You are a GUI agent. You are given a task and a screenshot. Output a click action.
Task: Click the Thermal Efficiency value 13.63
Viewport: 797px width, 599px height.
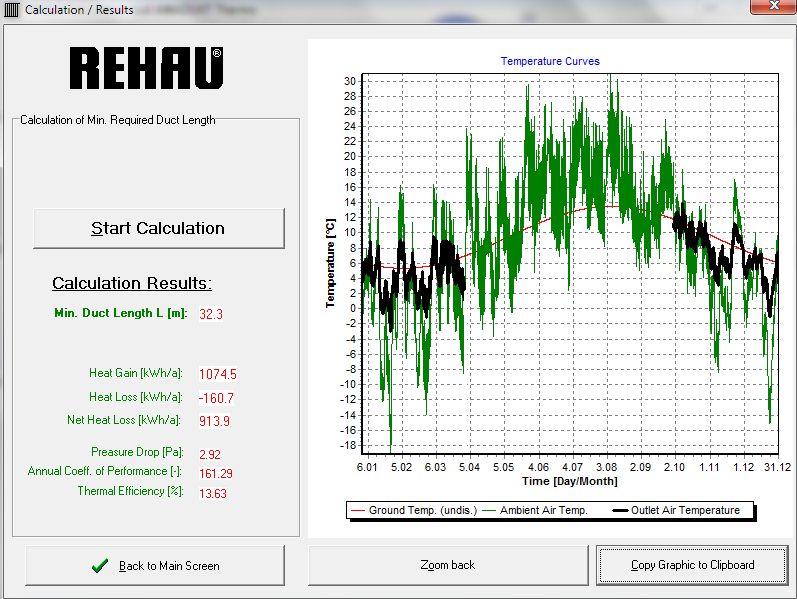[x=214, y=491]
